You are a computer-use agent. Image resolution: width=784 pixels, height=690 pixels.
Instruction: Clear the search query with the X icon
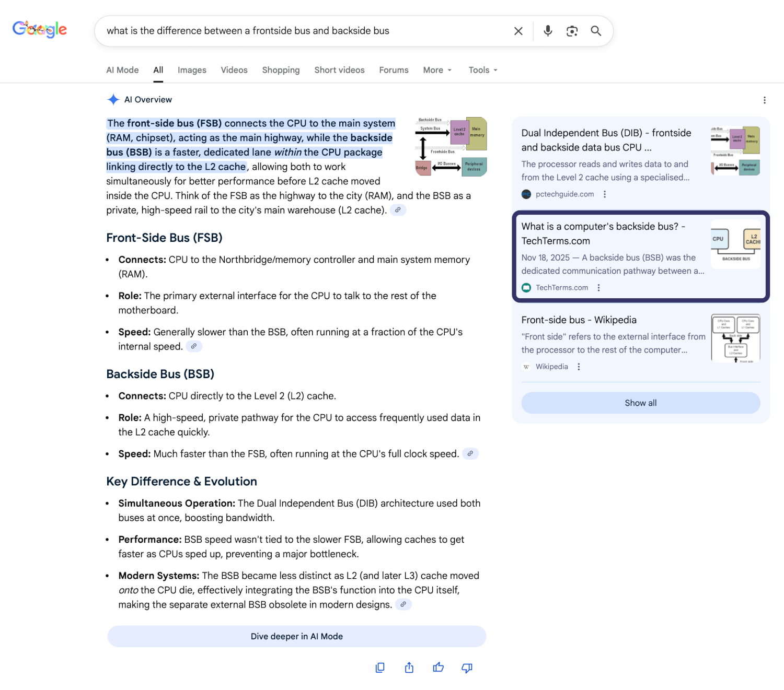[518, 31]
